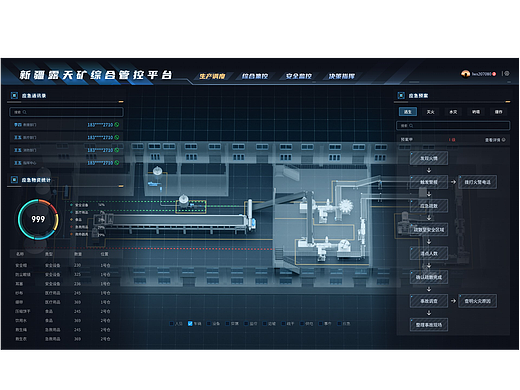Click the red notification badge beside username
The width and height of the screenshot is (520, 390).
[494, 74]
